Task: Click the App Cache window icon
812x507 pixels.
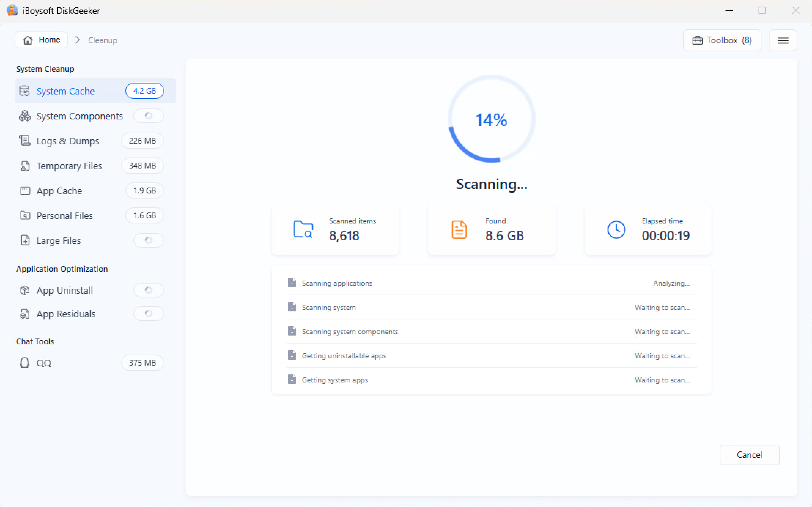Action: (x=25, y=190)
